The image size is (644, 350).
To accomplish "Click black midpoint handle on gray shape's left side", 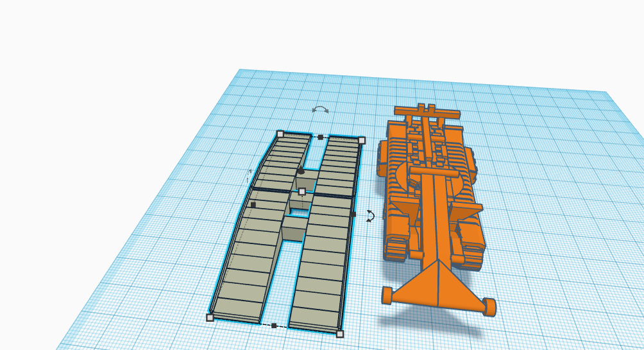I will [x=253, y=205].
